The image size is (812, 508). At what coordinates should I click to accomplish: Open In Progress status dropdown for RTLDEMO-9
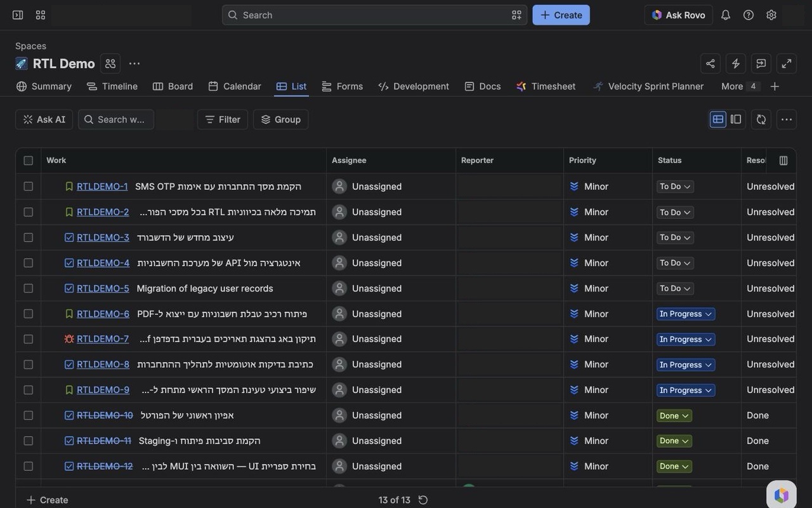[x=686, y=390]
